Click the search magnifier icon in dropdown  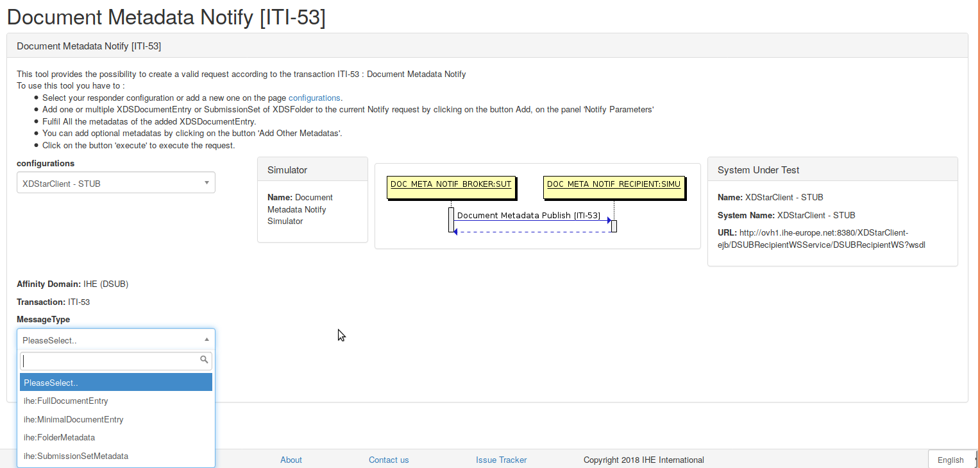204,360
